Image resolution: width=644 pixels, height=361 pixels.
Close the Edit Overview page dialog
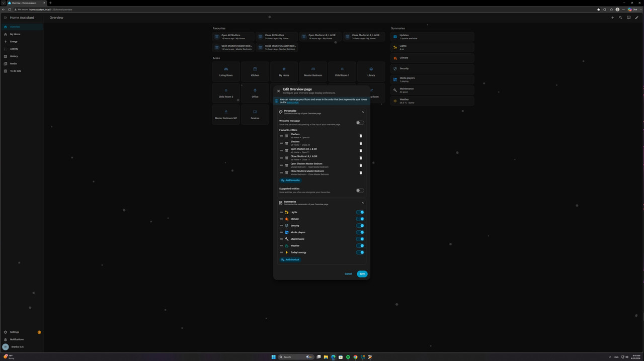pos(278,91)
